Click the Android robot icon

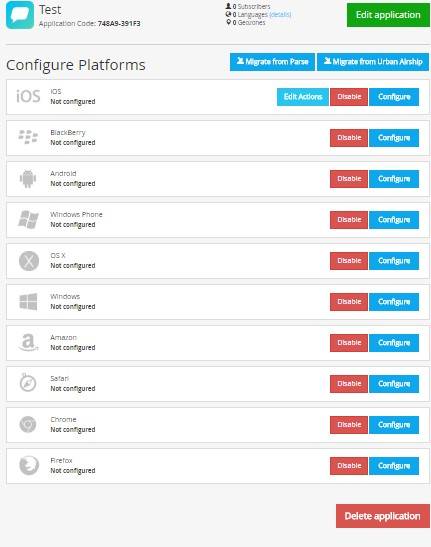click(28, 179)
